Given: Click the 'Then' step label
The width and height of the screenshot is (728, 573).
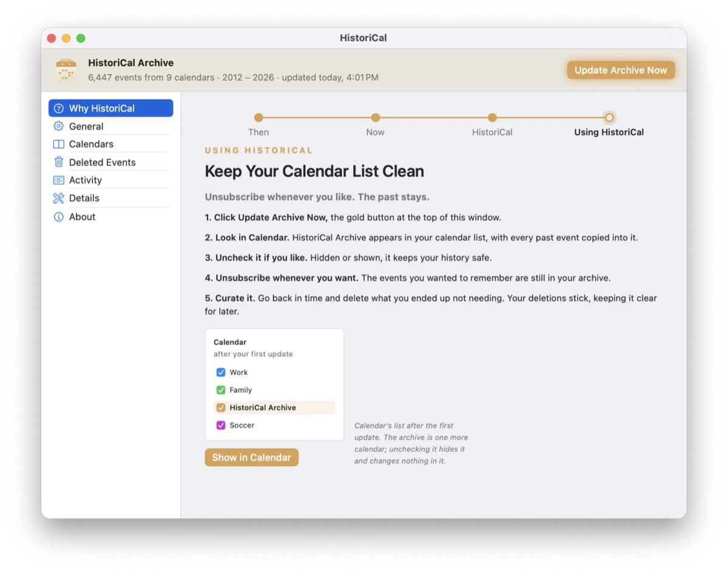Looking at the screenshot, I should [x=258, y=132].
